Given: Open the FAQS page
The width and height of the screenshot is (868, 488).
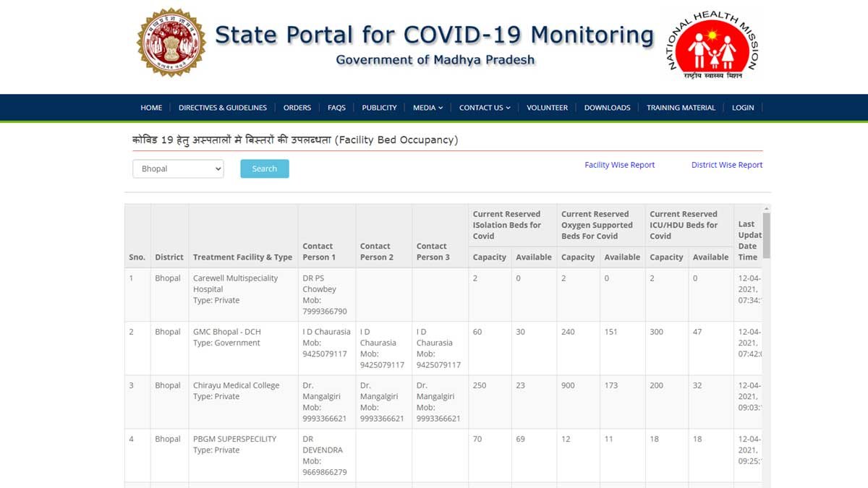Looking at the screenshot, I should 336,108.
